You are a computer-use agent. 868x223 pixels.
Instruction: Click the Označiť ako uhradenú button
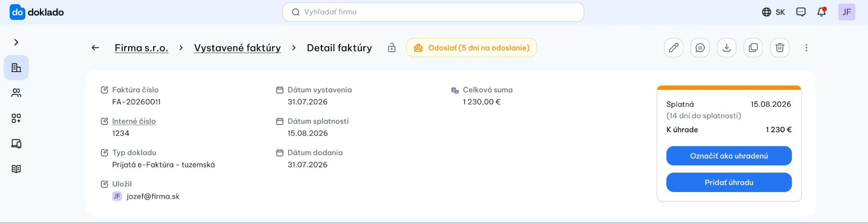[729, 156]
